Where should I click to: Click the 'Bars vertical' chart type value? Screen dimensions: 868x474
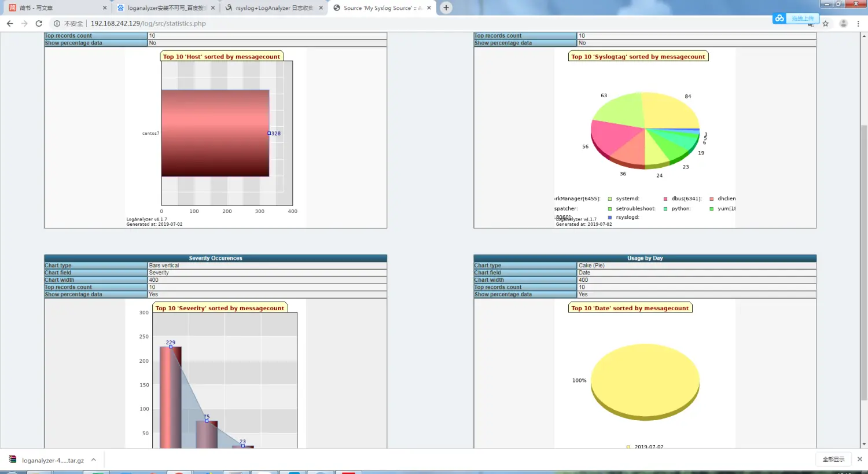click(164, 266)
